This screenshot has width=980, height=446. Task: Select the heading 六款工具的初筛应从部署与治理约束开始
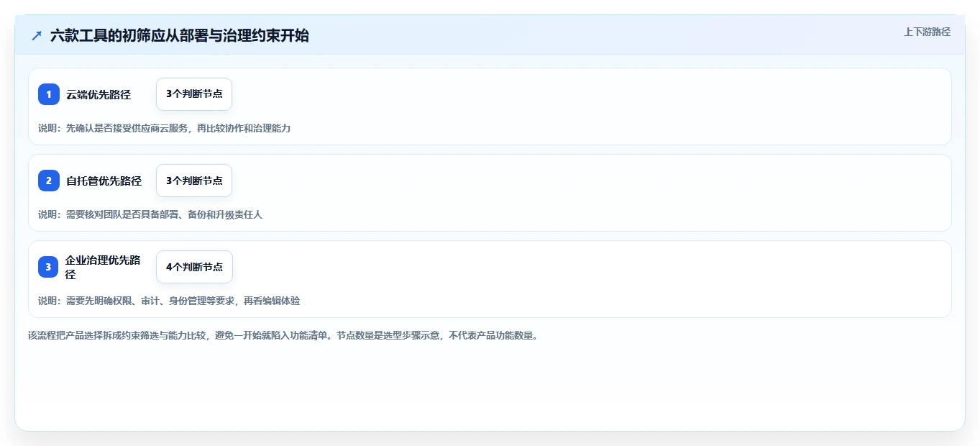180,35
